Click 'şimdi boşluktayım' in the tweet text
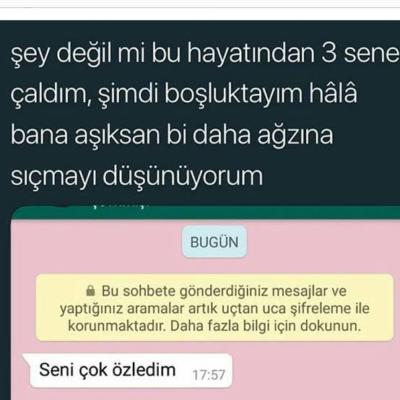The height and width of the screenshot is (400, 400). point(200,94)
